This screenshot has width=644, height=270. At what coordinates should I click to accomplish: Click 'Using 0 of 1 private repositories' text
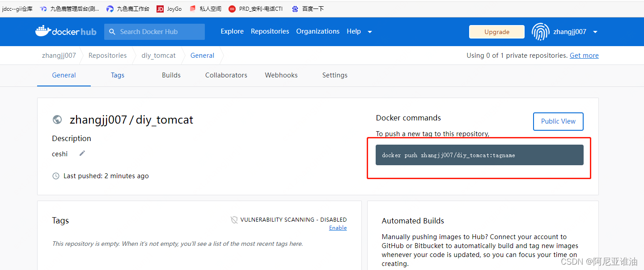(517, 56)
